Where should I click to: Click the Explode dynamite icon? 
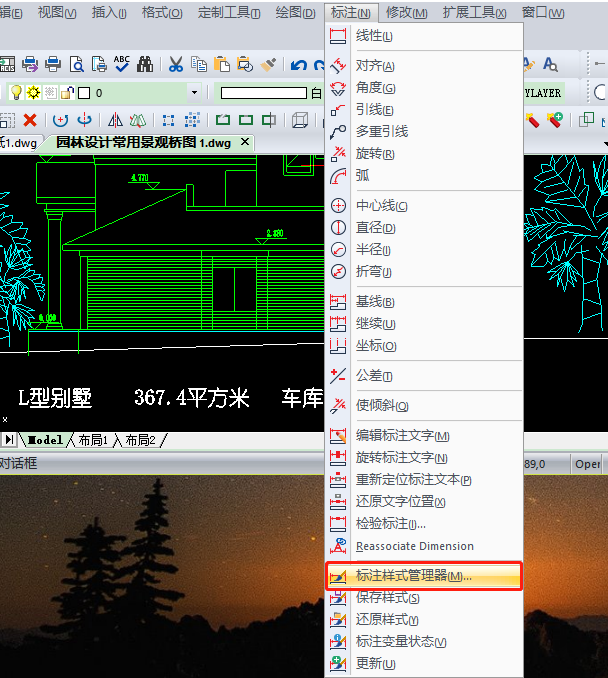(x=532, y=120)
